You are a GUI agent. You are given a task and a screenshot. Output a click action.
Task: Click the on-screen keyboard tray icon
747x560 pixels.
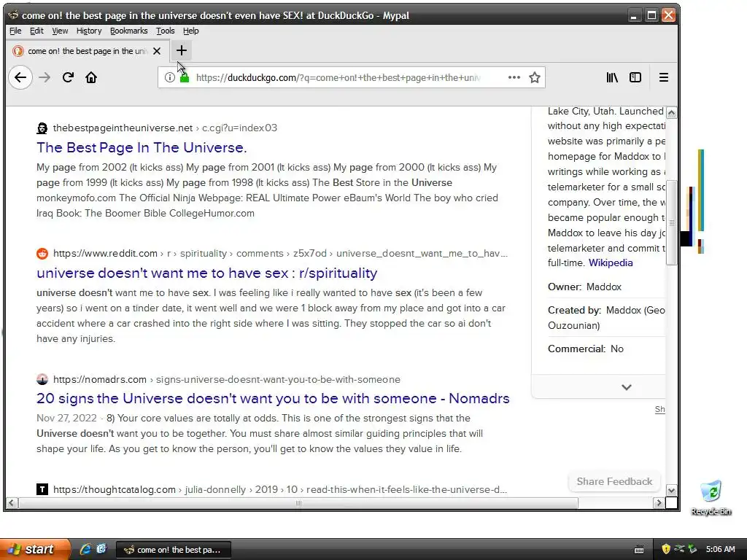tap(639, 550)
